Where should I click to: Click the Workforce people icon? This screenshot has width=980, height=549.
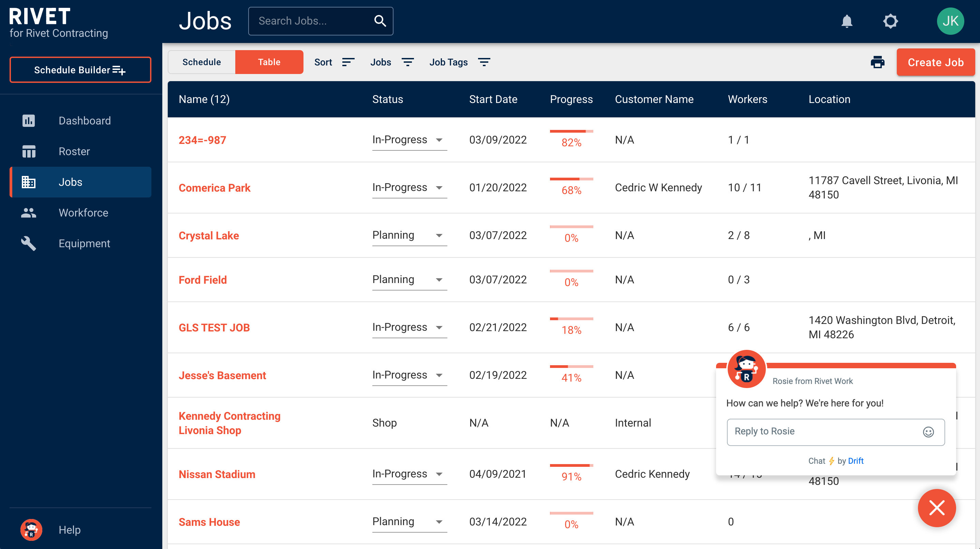click(29, 213)
